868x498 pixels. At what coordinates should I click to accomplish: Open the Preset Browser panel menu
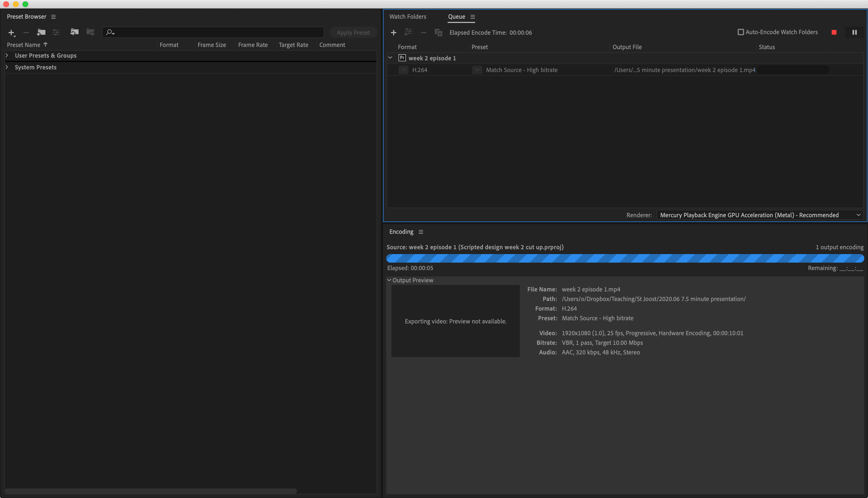(53, 17)
